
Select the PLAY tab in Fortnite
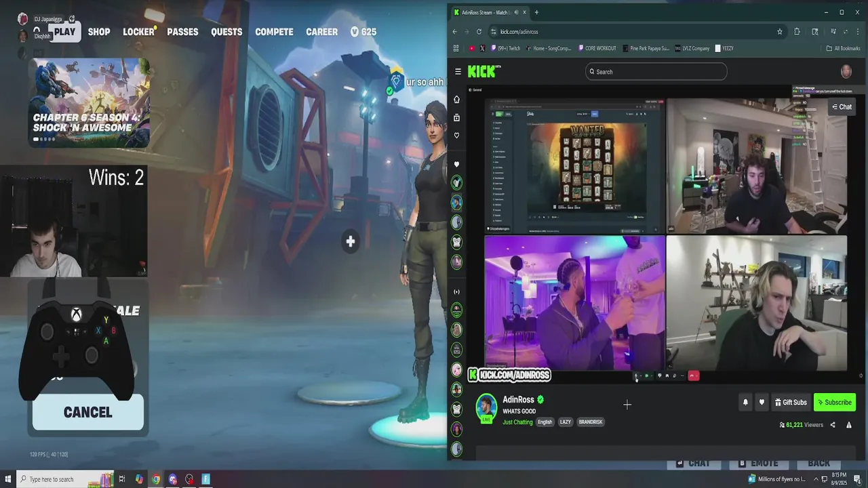65,32
